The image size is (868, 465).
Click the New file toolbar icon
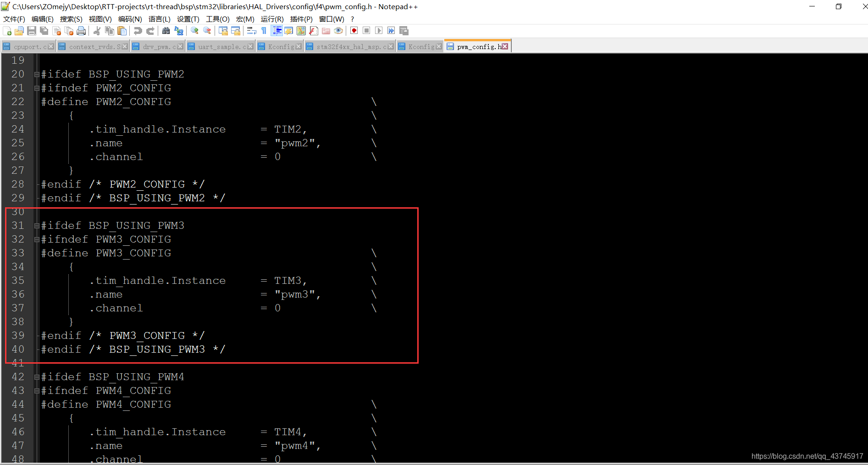pos(7,31)
